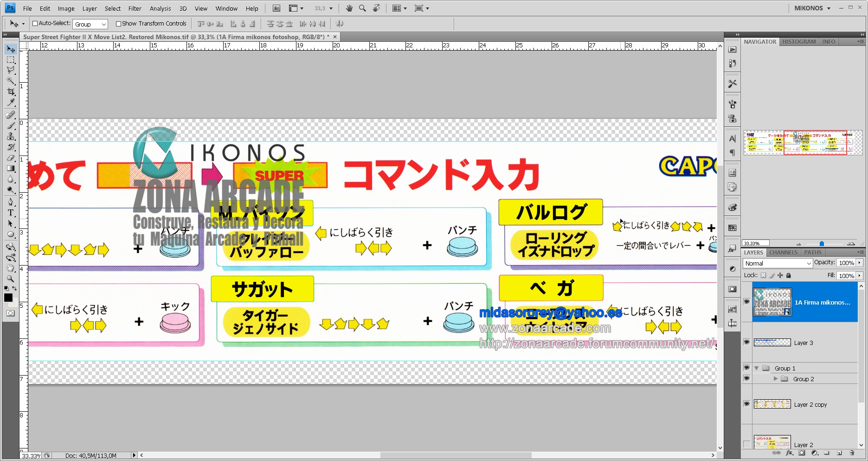Expand the Group 2 folder
Viewport: 868px width, 461px height.
coord(775,379)
